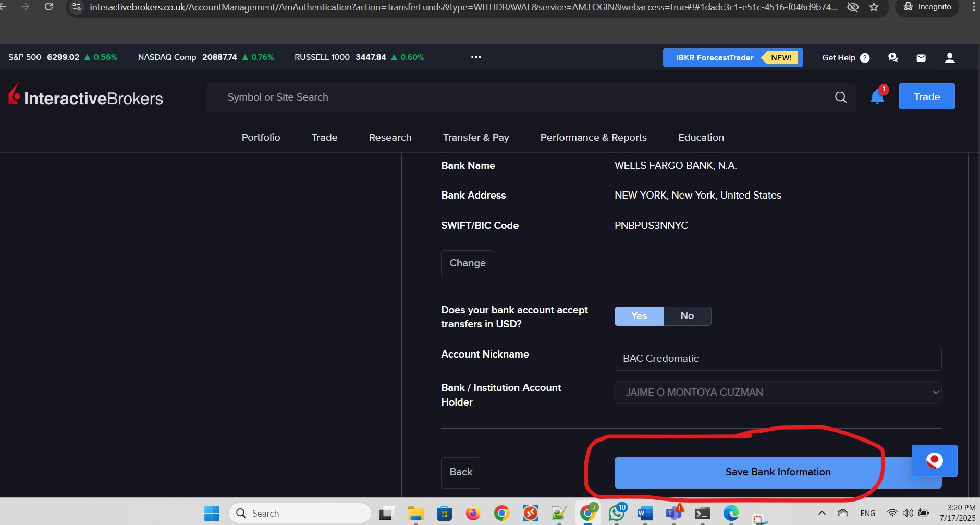This screenshot has height=525, width=980.
Task: Click the Windows taskbar Search box
Action: [x=300, y=514]
